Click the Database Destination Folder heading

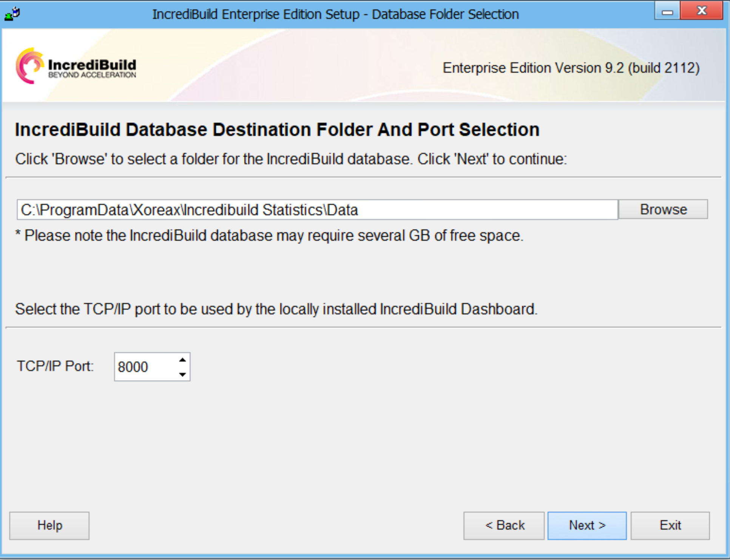(277, 130)
